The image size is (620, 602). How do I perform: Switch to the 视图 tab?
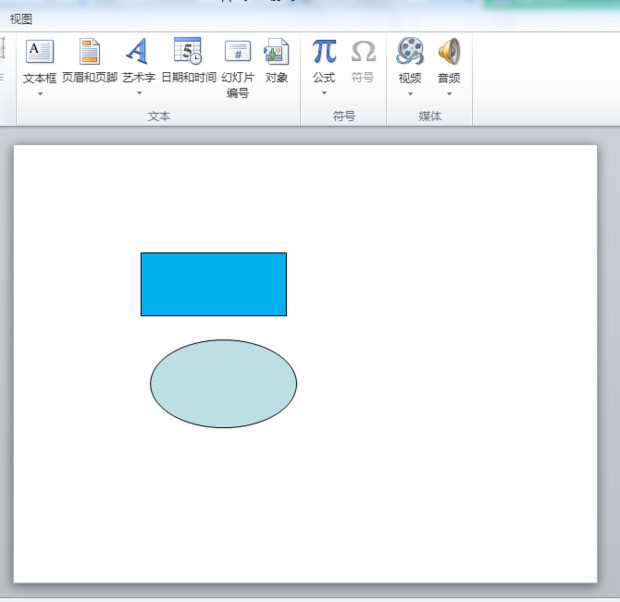21,19
